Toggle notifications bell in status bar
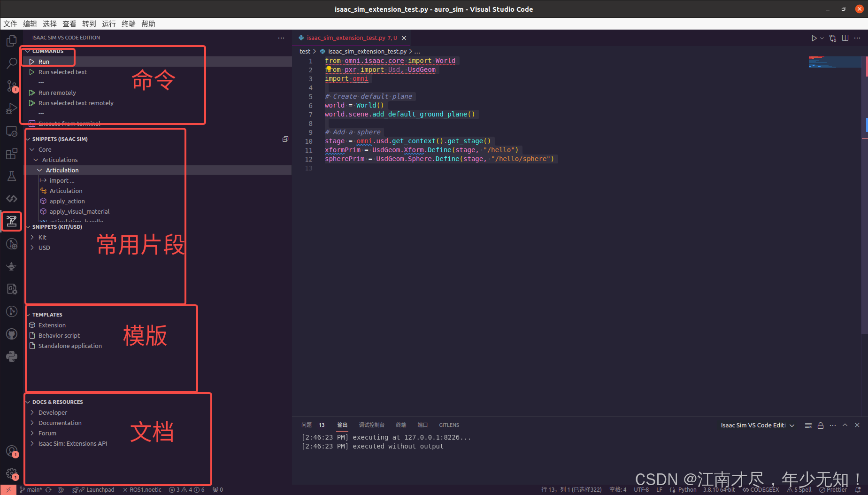Image resolution: width=868 pixels, height=495 pixels. click(x=858, y=489)
